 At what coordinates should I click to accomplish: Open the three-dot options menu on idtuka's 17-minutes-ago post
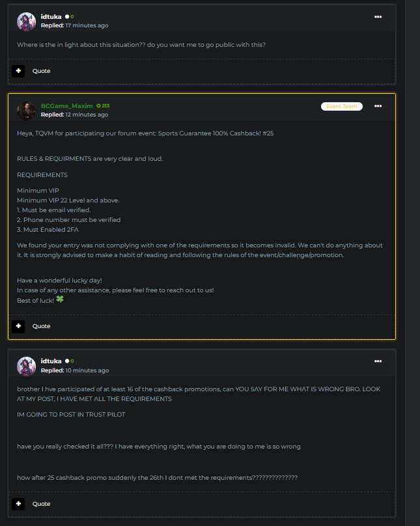tap(378, 17)
